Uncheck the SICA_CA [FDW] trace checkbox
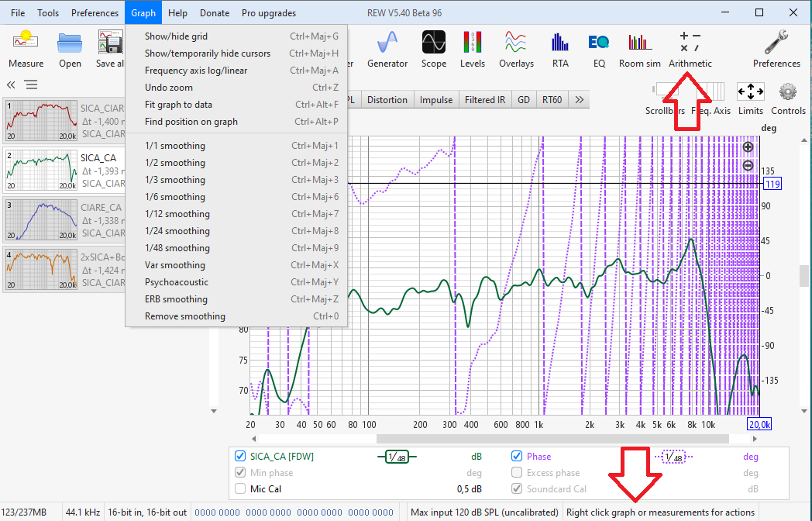Viewport: 812px width, 521px height. 240,457
